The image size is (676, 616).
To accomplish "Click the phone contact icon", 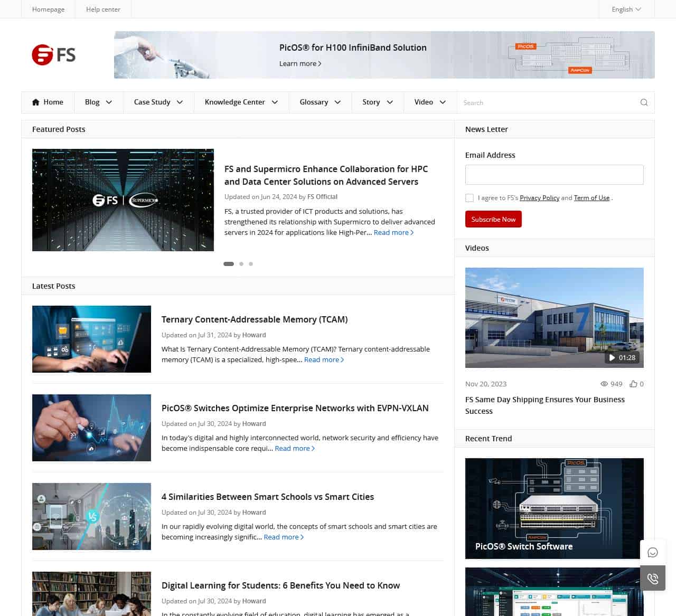I will [653, 579].
